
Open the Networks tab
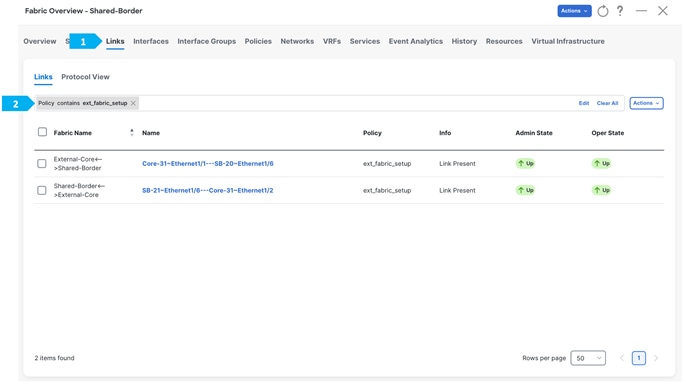(x=297, y=41)
